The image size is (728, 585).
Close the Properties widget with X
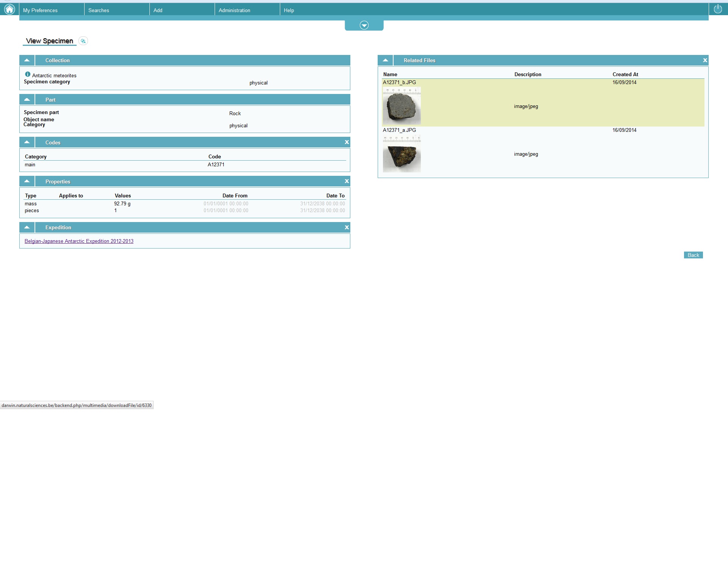pyautogui.click(x=347, y=181)
